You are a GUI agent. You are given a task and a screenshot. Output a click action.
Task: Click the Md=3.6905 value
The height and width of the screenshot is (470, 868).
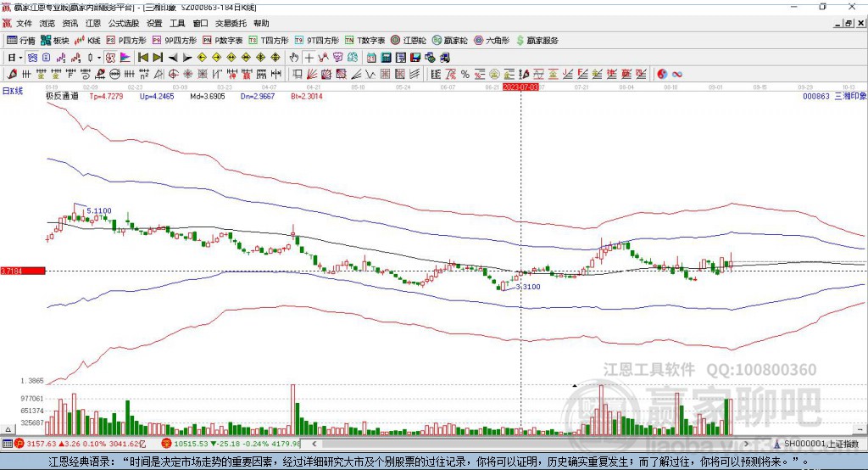tap(208, 96)
